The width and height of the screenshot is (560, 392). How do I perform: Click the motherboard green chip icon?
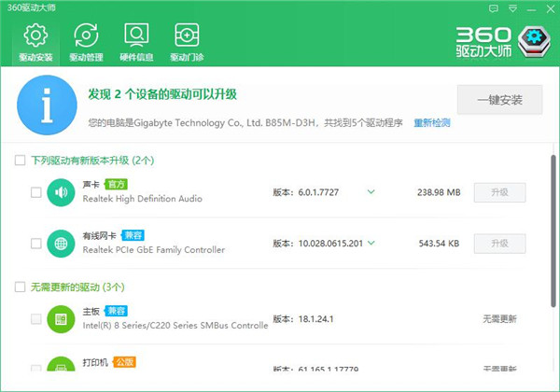(x=61, y=319)
